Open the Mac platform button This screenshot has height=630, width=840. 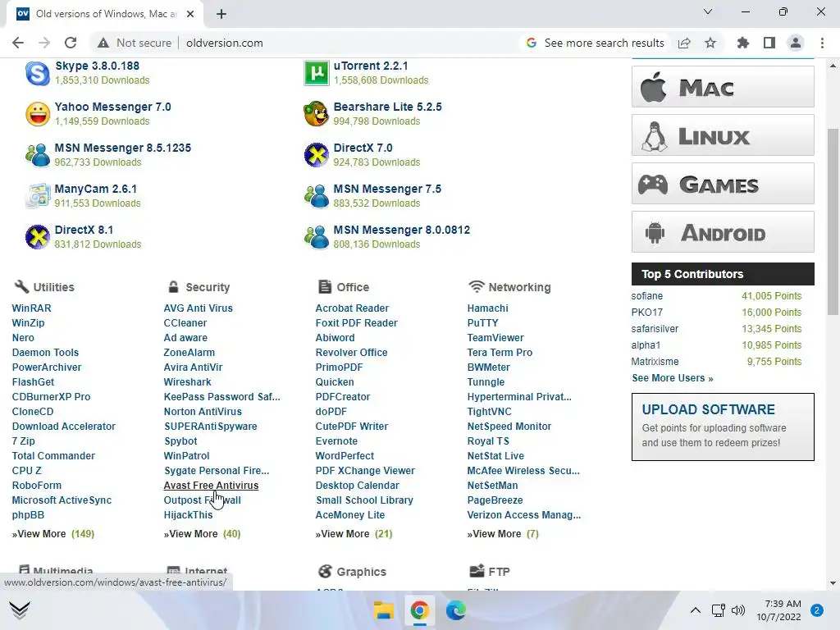723,87
